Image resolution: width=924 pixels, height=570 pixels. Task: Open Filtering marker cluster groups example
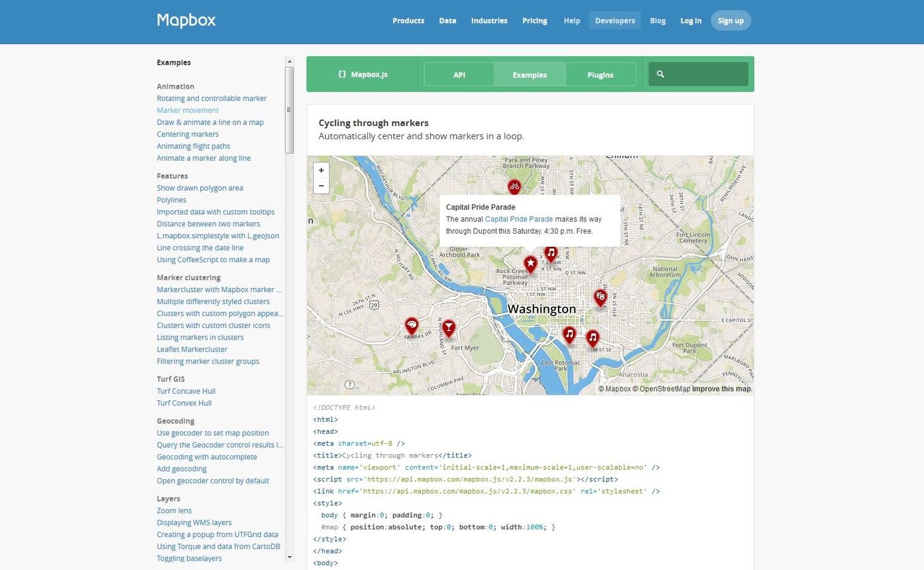(208, 362)
